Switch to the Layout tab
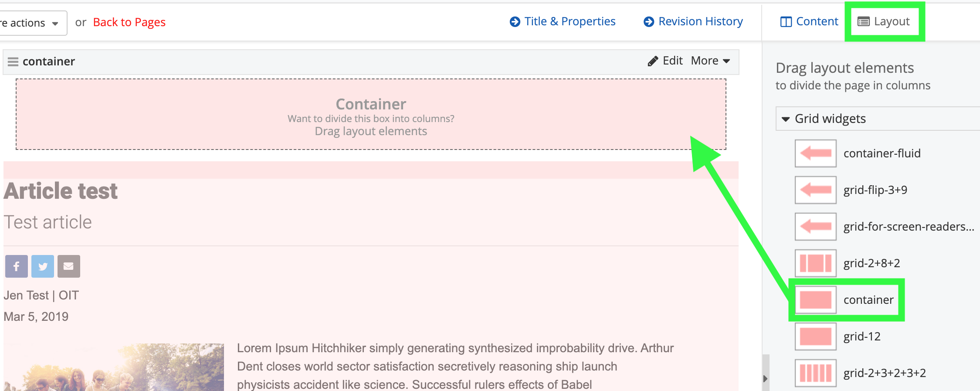This screenshot has height=391, width=980. [x=884, y=21]
